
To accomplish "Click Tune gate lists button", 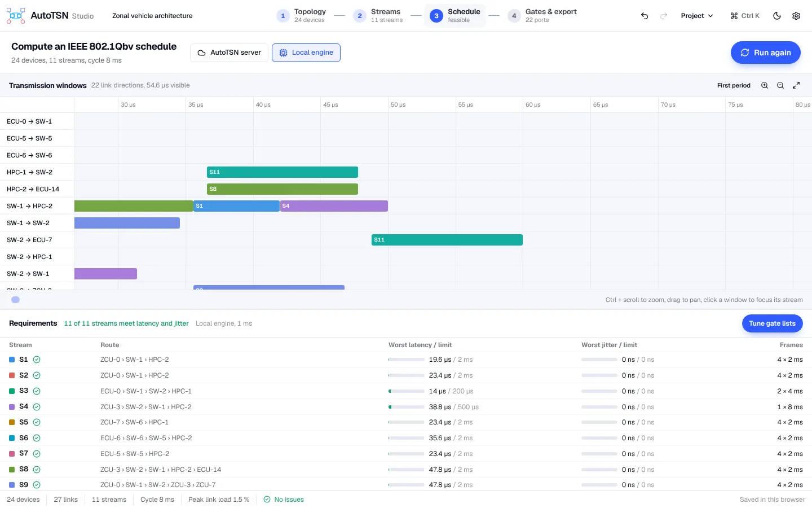I will point(772,323).
